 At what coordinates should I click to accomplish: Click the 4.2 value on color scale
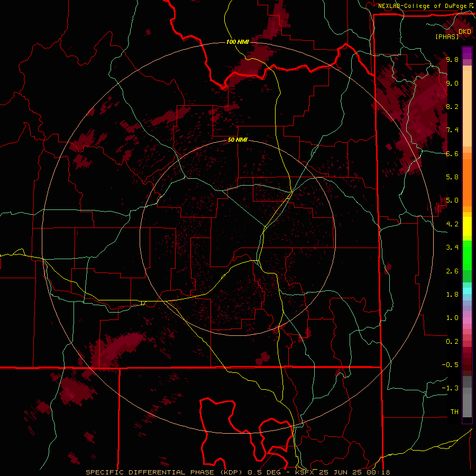pos(452,224)
